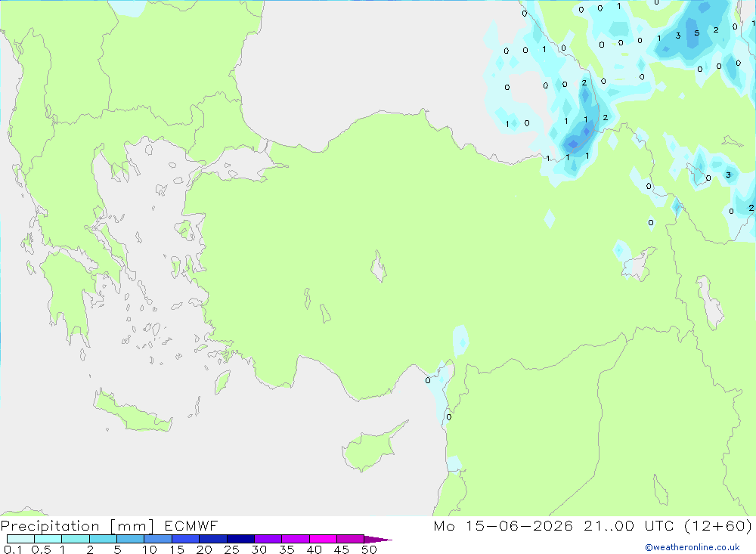756x554 pixels.
Task: Click the 2–5 mm legend color box
Action: pos(103,539)
